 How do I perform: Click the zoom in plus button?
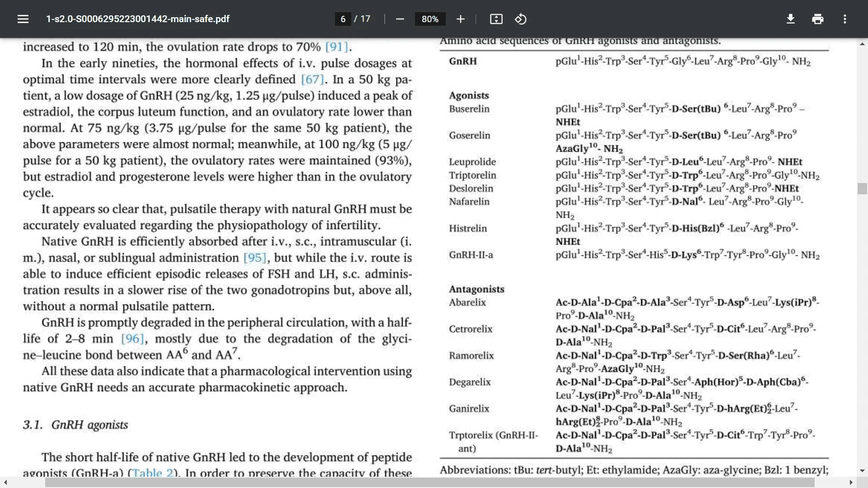pyautogui.click(x=460, y=19)
